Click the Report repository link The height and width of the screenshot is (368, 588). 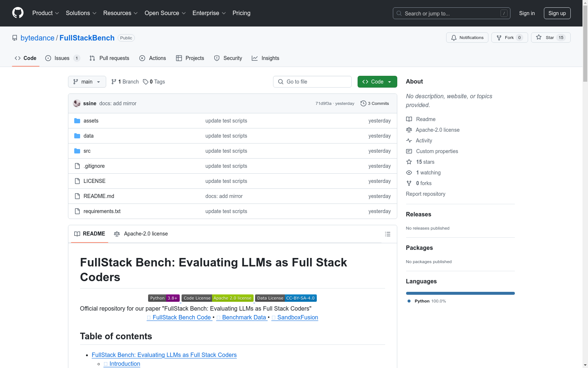point(426,194)
